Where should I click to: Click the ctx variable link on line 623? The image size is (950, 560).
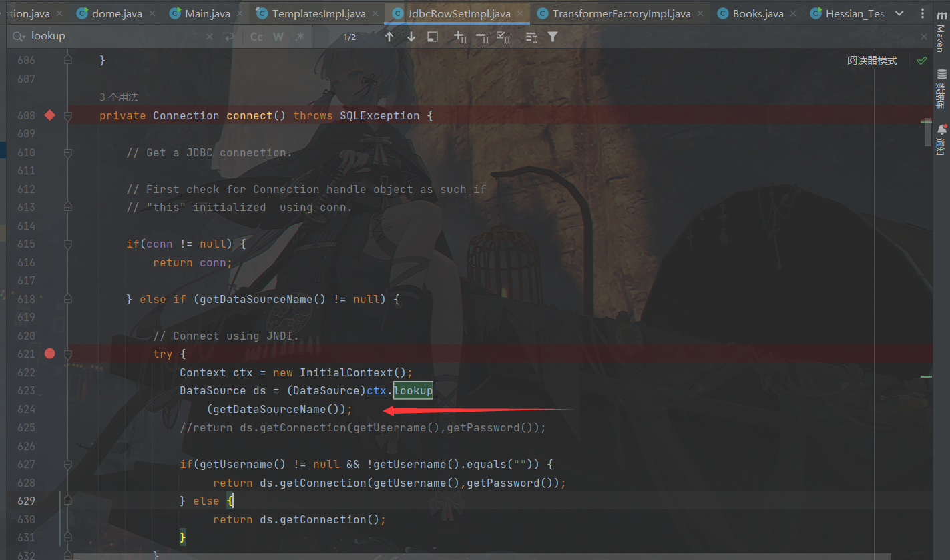click(x=377, y=391)
